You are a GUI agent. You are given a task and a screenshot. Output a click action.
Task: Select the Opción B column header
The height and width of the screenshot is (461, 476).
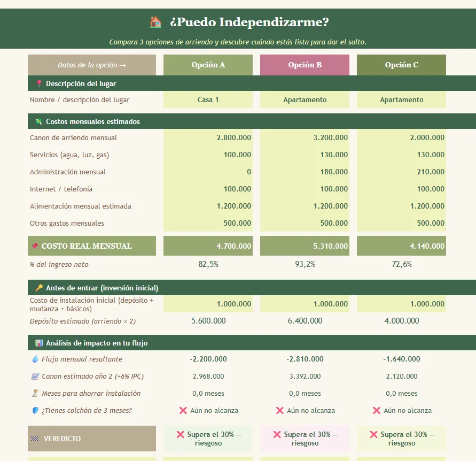pos(305,65)
